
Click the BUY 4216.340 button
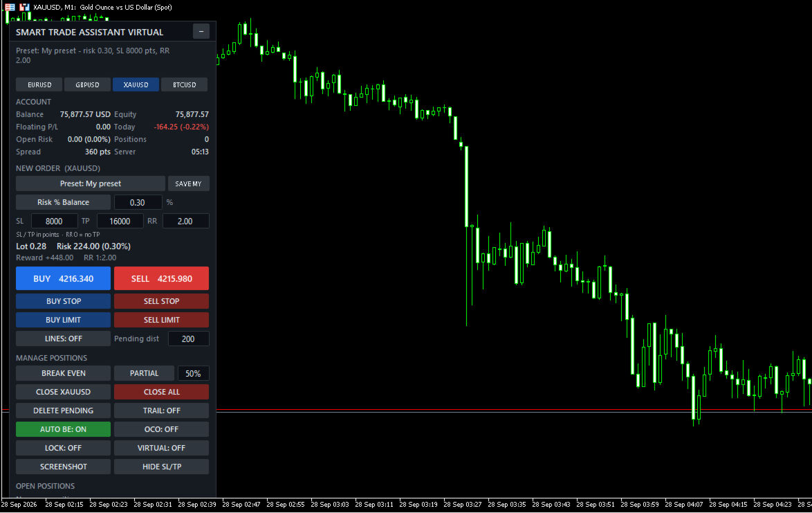(x=63, y=278)
